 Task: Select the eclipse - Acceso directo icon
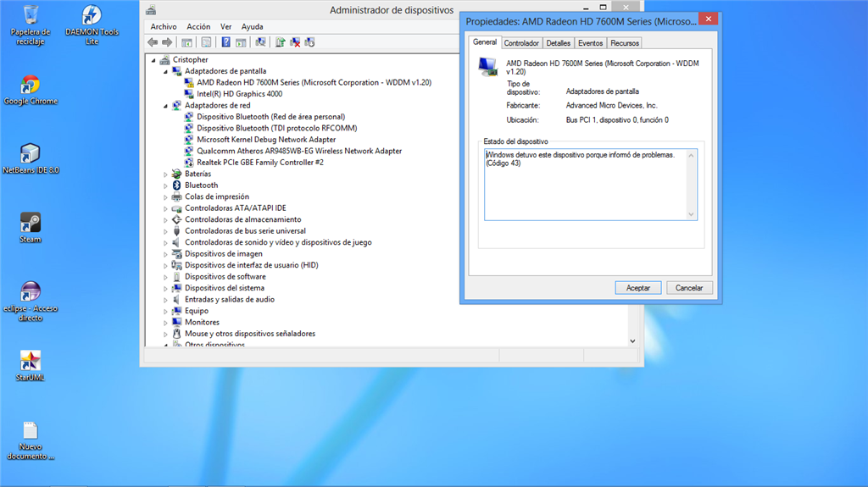click(31, 302)
